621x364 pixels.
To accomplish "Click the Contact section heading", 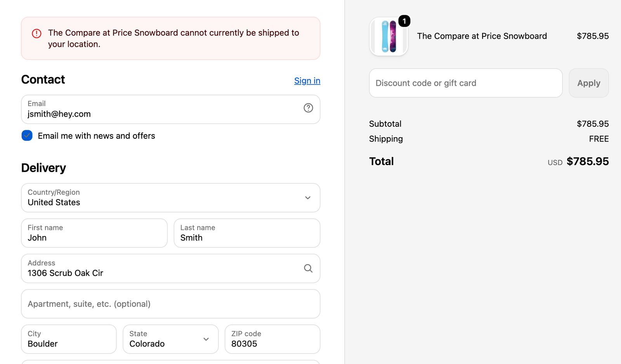I will [x=43, y=79].
